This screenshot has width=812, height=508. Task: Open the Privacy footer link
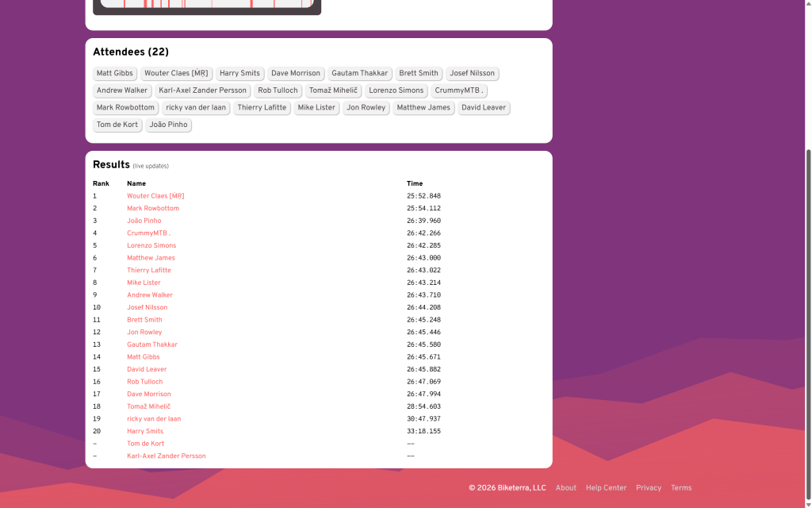pyautogui.click(x=648, y=488)
